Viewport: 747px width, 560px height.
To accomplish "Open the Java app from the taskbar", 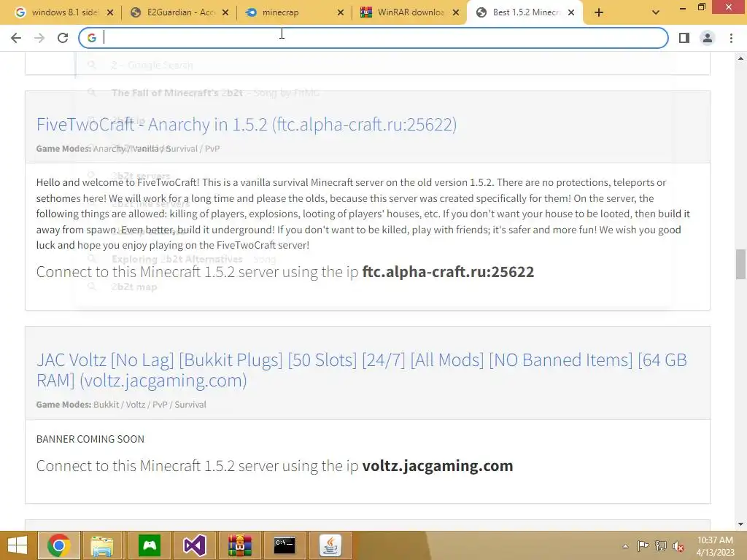I will 330,545.
